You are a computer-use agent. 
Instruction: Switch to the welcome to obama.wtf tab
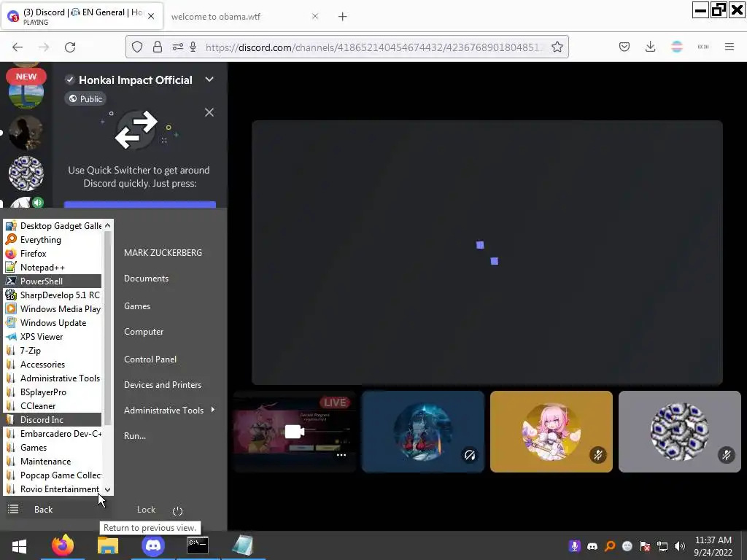[x=244, y=17]
